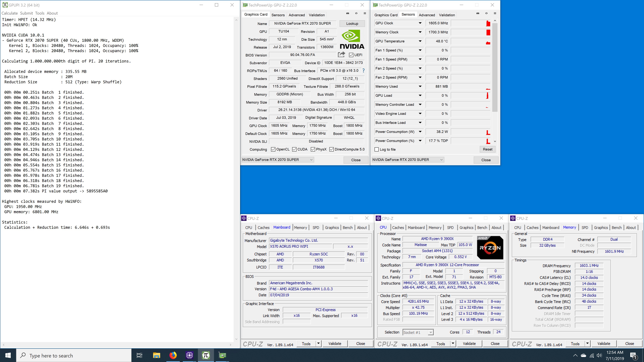
Task: Switch to Caches tab in CPU-Z Mainboard window
Action: click(263, 228)
